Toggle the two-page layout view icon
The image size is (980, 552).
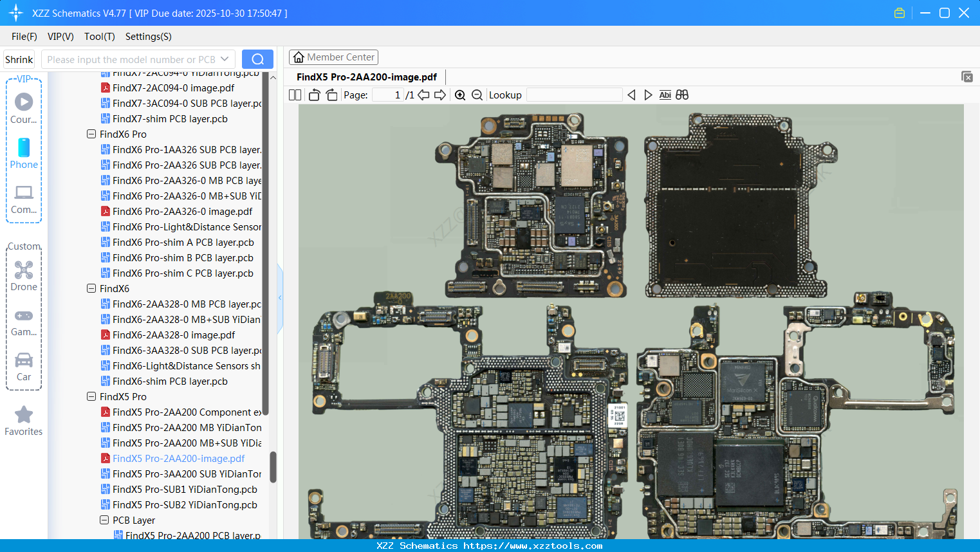point(295,95)
